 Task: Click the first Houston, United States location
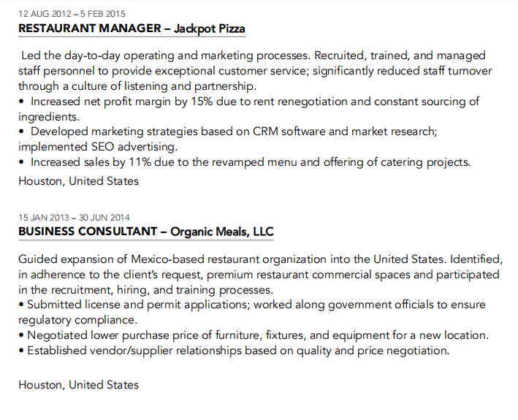(x=78, y=180)
